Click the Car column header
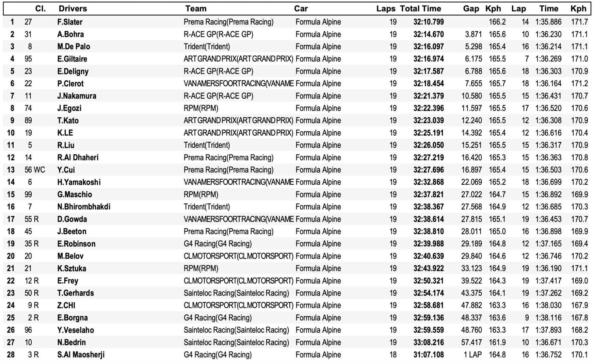 pyautogui.click(x=301, y=9)
